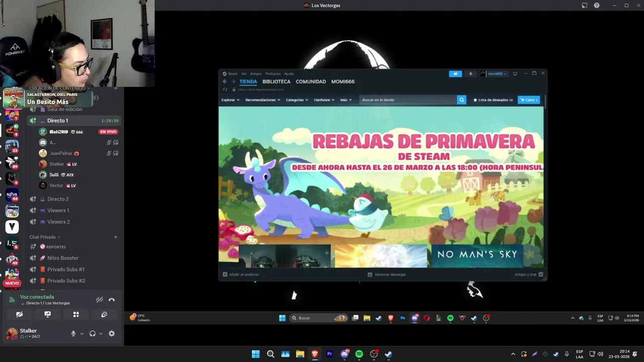Open Discord microphone input options arrow

click(x=82, y=334)
